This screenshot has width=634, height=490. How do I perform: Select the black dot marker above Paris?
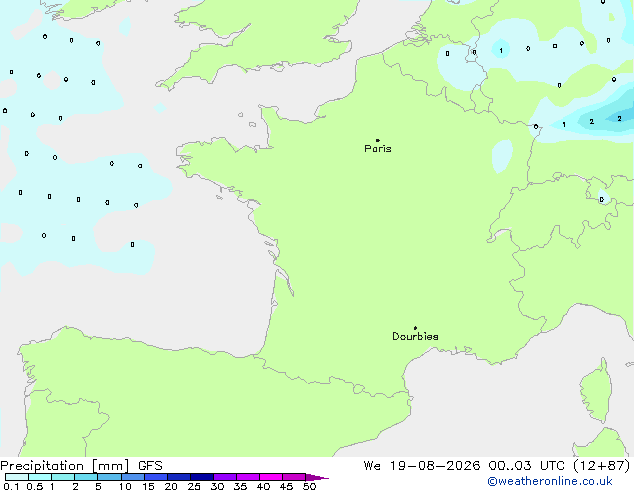(378, 140)
